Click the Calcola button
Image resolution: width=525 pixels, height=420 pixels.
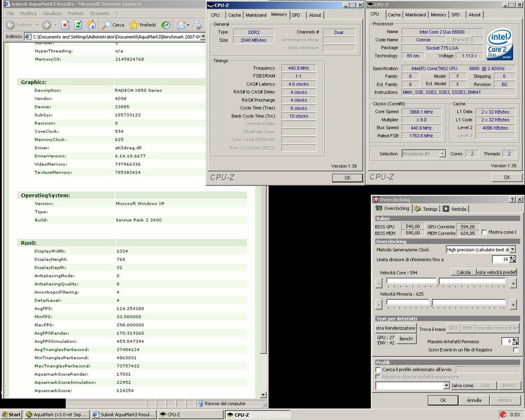pos(463,272)
